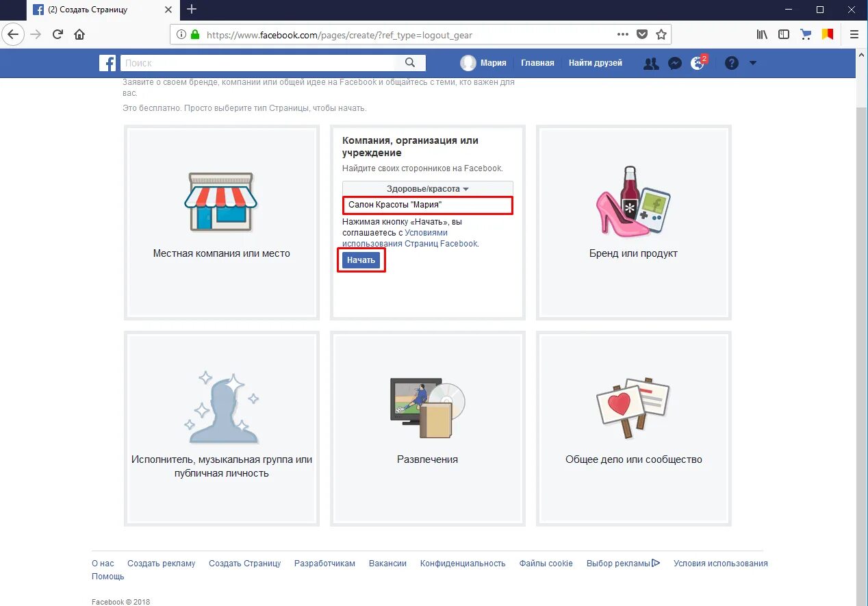
Task: Choose the Бренд или продукт tile
Action: point(633,222)
